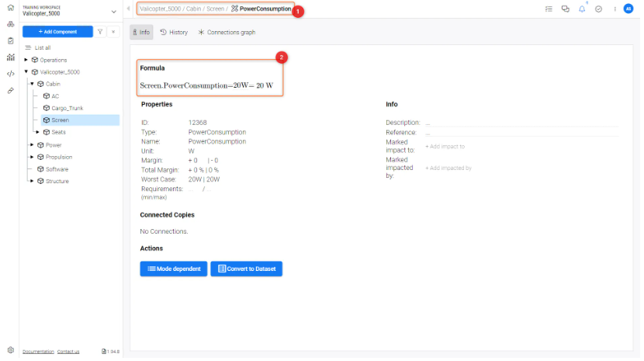Image resolution: width=644 pixels, height=361 pixels.
Task: Click the Valicopter_5000 breadcrumb
Action: coord(161,9)
